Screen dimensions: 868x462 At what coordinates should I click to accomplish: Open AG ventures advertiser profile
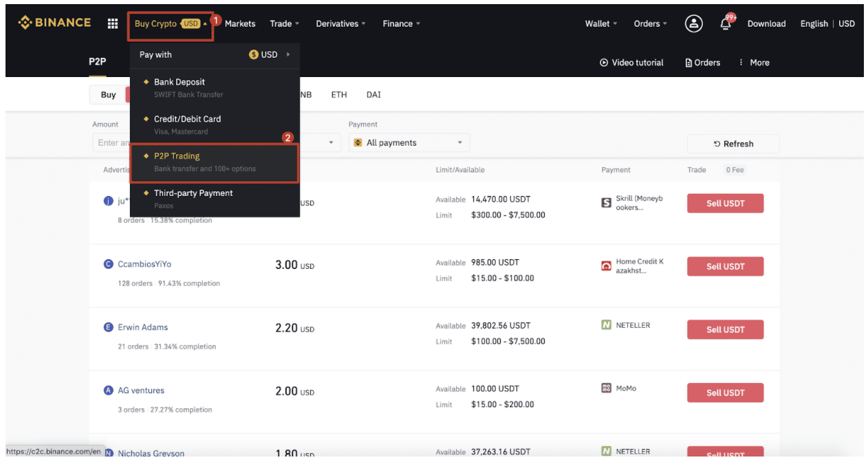click(x=141, y=390)
